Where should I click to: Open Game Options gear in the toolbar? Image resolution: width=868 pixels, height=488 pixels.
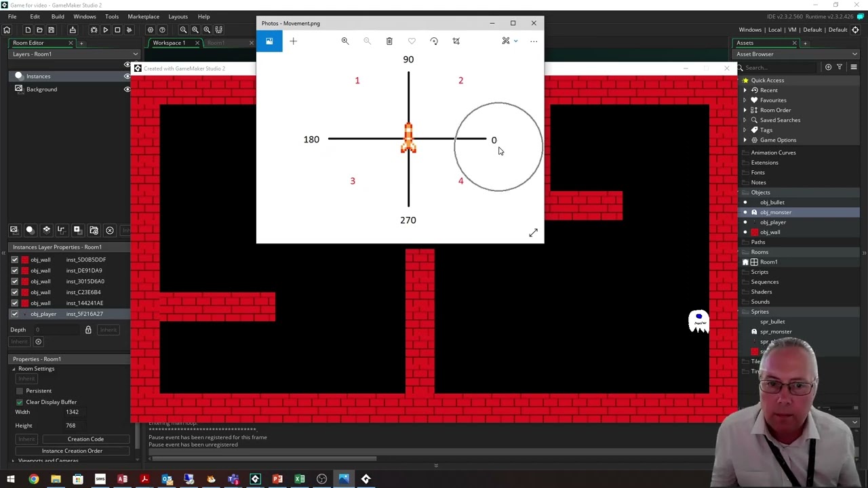click(151, 30)
